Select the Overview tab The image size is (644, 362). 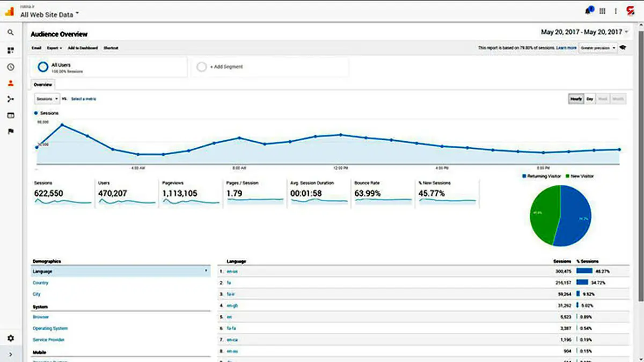pyautogui.click(x=42, y=85)
